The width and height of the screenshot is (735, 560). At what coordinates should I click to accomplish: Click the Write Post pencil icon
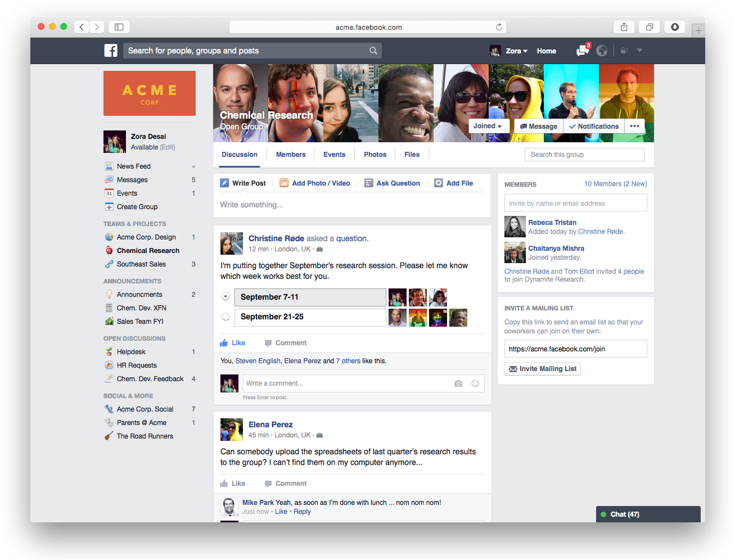[x=224, y=183]
